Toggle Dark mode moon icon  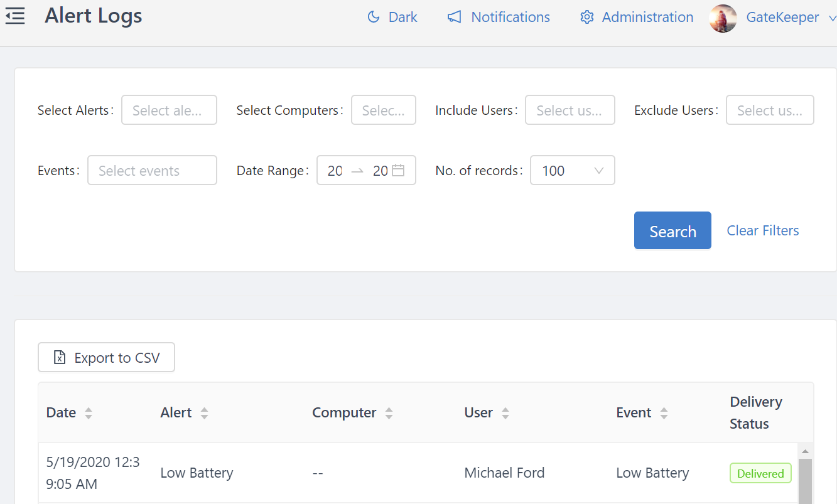(374, 17)
